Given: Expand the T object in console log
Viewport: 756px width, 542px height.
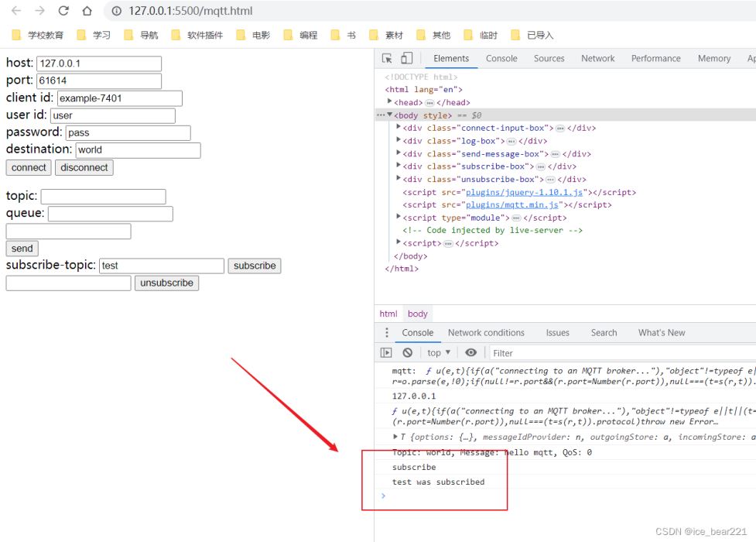Looking at the screenshot, I should click(396, 437).
